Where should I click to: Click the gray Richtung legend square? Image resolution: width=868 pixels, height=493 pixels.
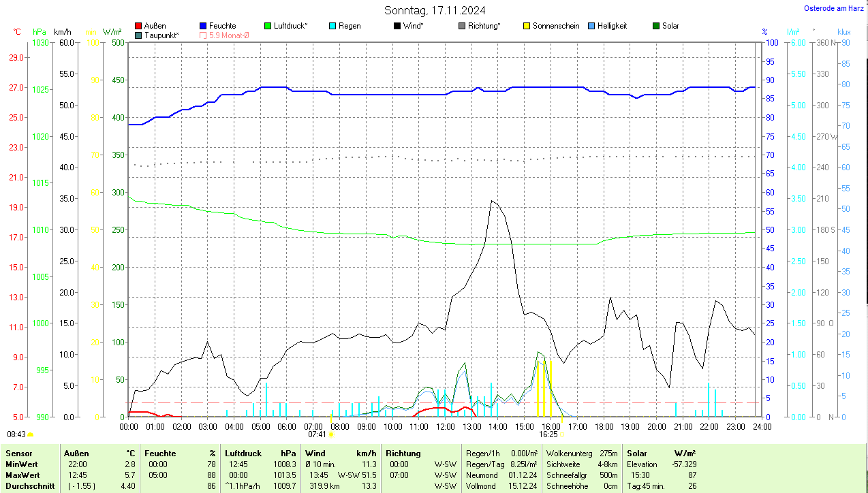462,26
